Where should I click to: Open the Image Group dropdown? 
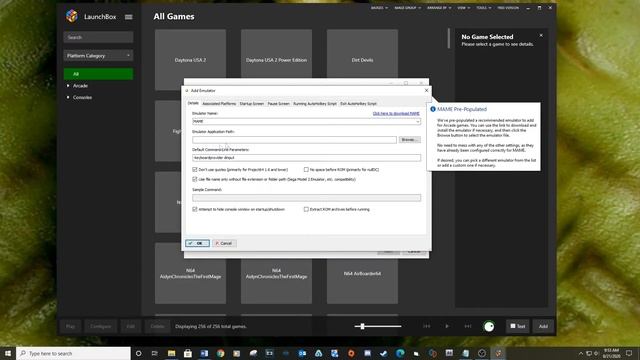click(x=408, y=8)
